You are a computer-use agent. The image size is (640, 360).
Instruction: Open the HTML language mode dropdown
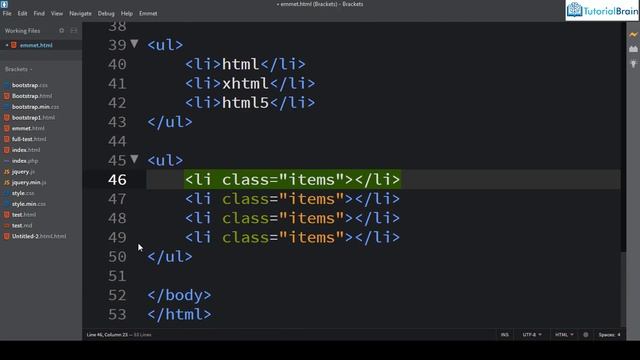pyautogui.click(x=564, y=335)
